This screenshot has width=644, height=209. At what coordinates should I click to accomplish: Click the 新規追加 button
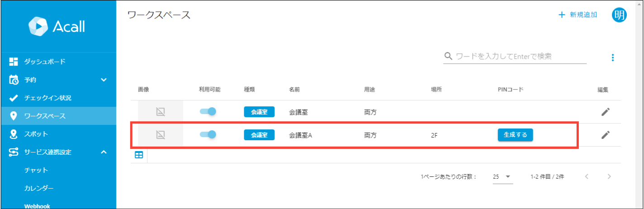pos(578,15)
